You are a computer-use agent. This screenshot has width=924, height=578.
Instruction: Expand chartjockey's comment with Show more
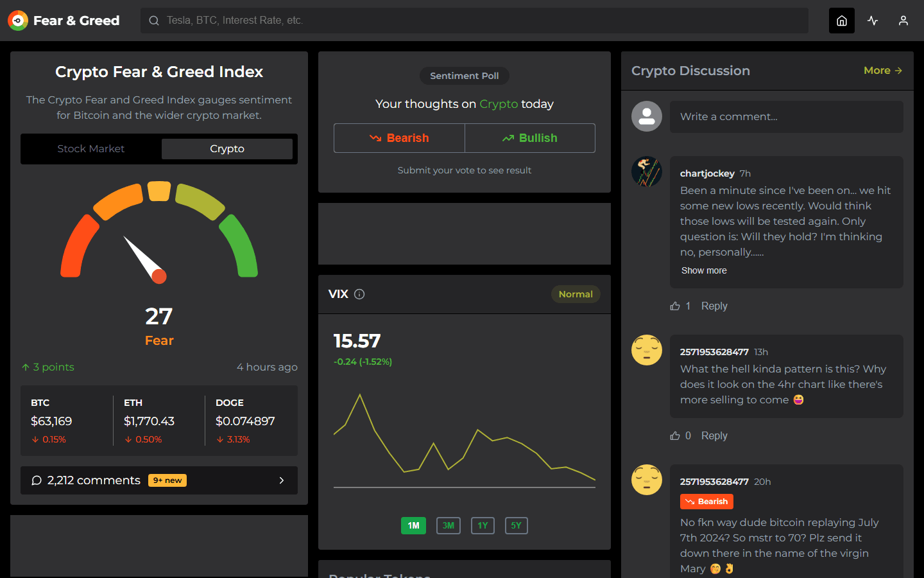click(704, 270)
